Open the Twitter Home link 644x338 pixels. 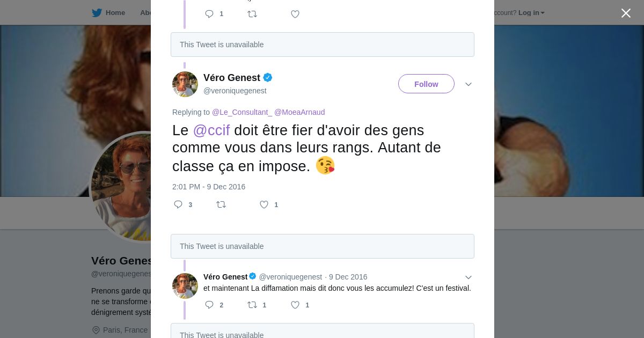108,12
